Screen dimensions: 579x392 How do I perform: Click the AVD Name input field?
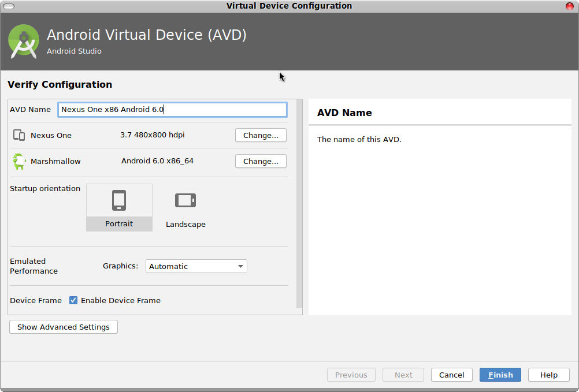(x=172, y=110)
